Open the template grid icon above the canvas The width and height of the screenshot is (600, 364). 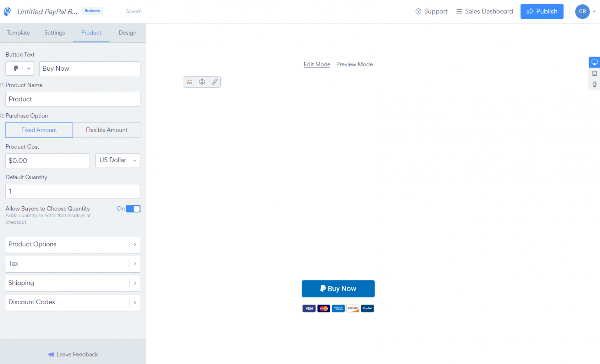189,82
